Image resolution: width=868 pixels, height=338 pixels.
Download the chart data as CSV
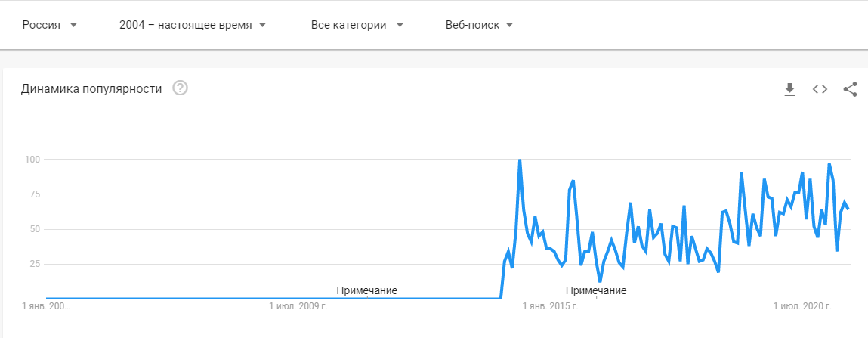click(x=789, y=89)
